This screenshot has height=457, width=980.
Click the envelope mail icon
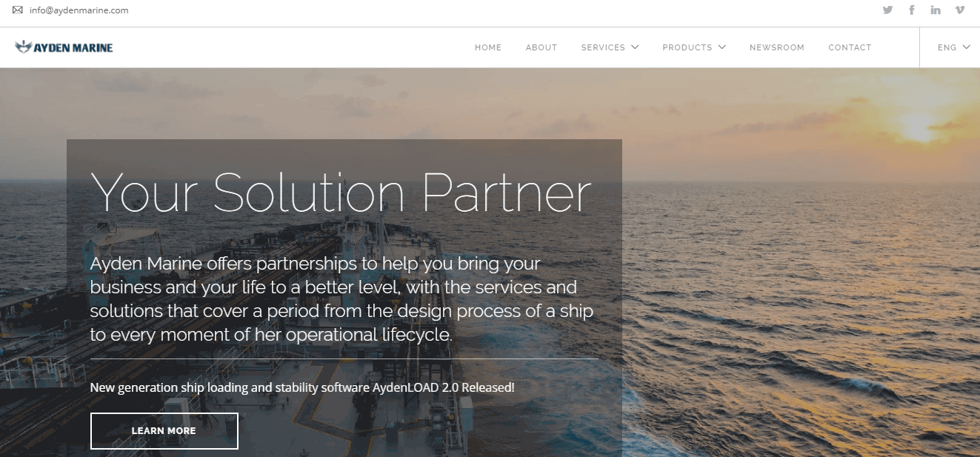click(x=18, y=10)
